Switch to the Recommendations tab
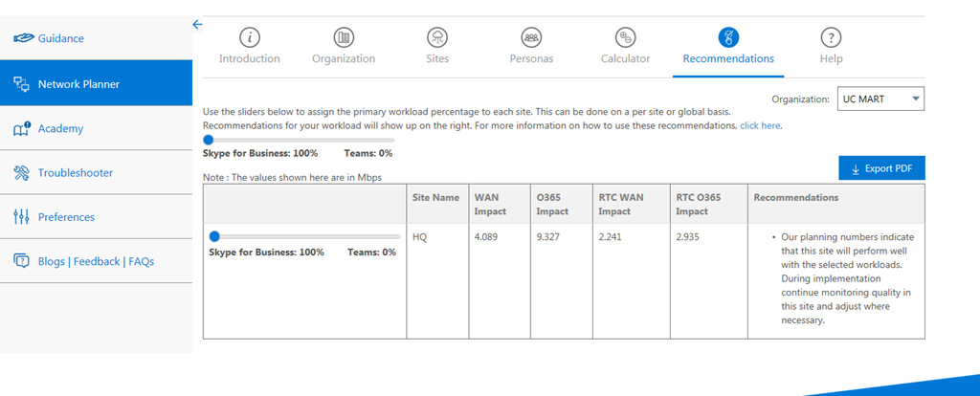Viewport: 980px width, 396px height. (x=728, y=58)
